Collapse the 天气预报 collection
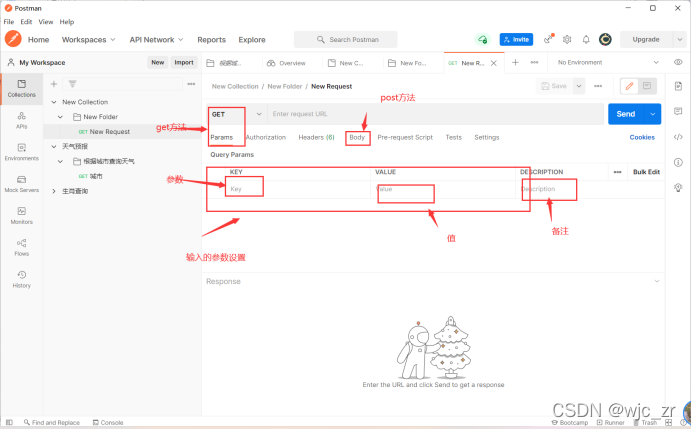 click(x=54, y=146)
